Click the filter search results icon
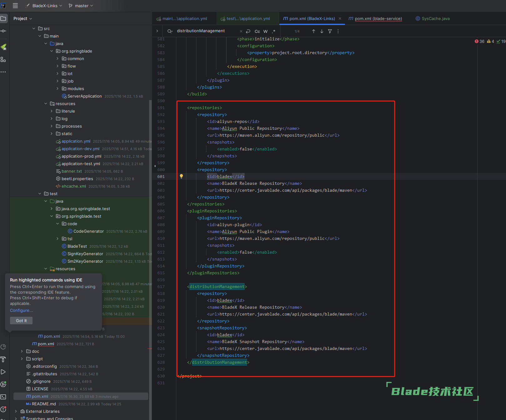Viewport: 506px width, 420px height. 330,31
